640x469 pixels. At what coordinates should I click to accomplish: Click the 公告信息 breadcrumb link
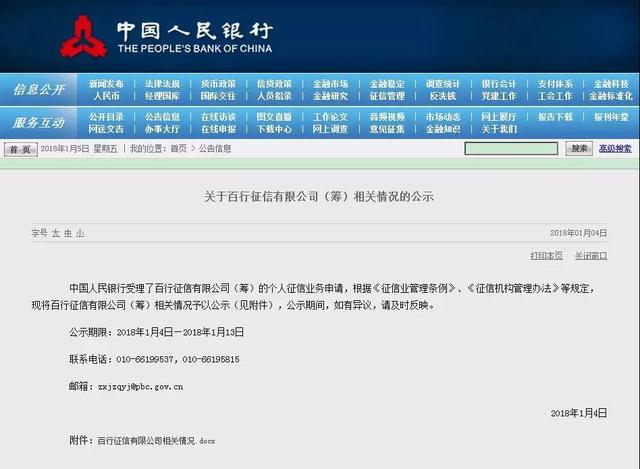tap(215, 149)
